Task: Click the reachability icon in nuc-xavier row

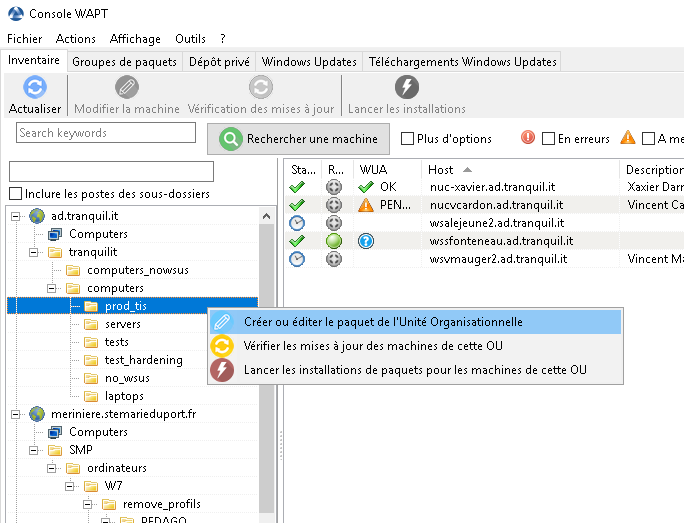Action: [334, 187]
